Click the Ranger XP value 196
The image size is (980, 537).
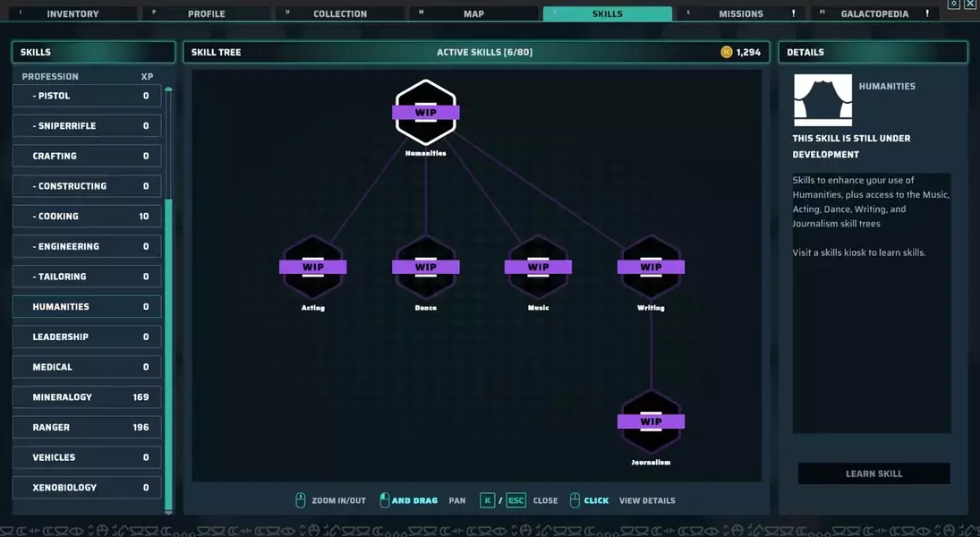(x=141, y=427)
